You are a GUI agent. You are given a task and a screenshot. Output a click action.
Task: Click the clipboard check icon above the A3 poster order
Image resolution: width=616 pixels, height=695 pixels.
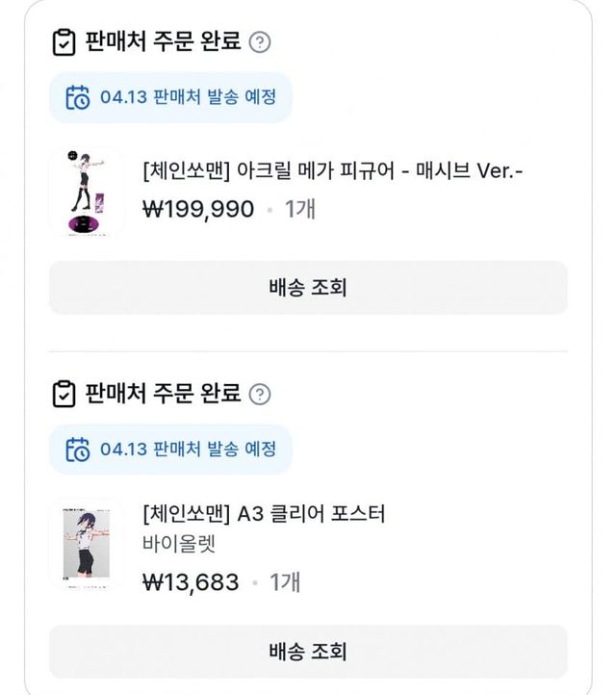pos(64,394)
